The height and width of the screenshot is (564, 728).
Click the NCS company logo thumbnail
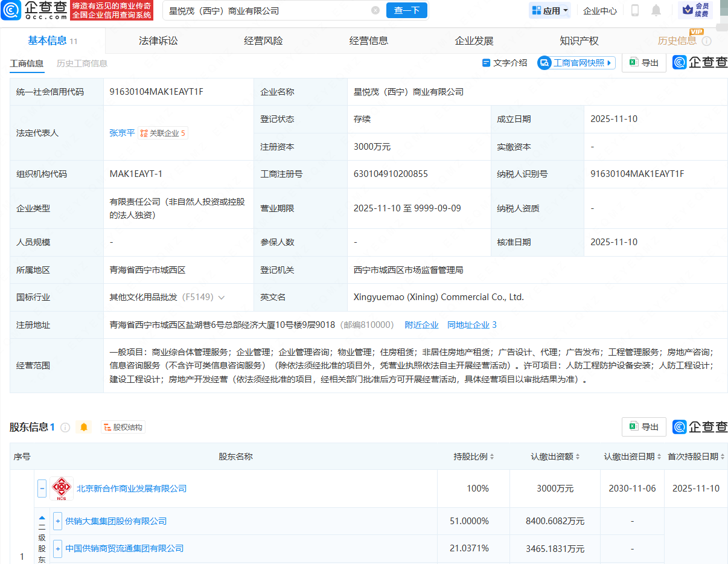[x=62, y=488]
